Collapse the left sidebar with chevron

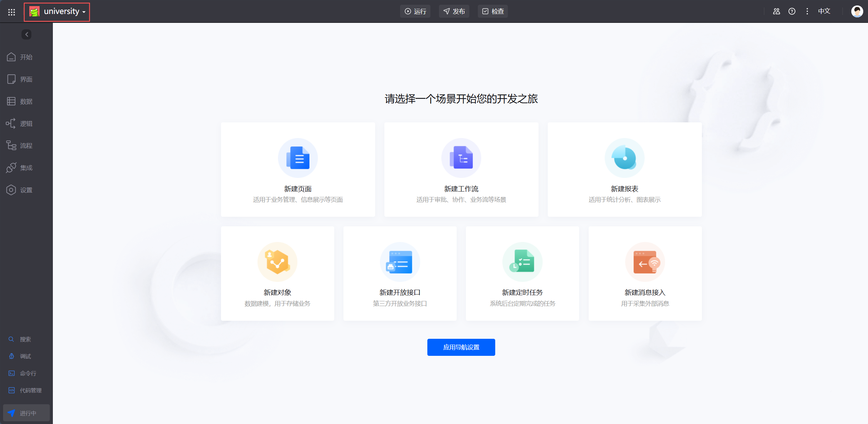(x=27, y=34)
